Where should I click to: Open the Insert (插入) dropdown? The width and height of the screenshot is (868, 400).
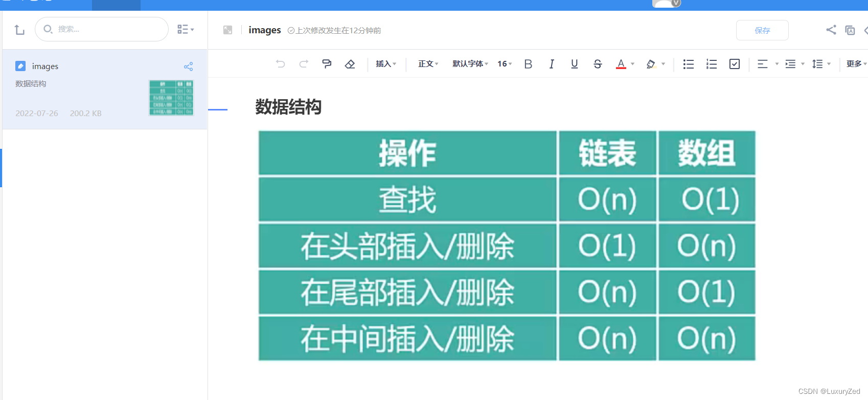pos(386,64)
